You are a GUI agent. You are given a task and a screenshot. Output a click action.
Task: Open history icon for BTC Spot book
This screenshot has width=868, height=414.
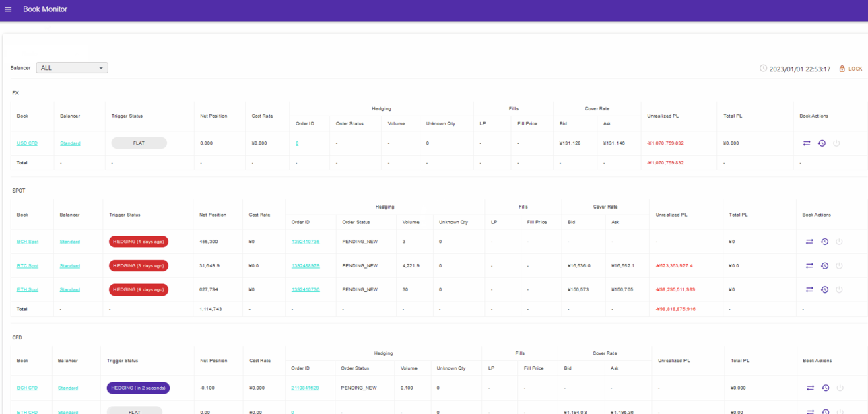(x=824, y=266)
